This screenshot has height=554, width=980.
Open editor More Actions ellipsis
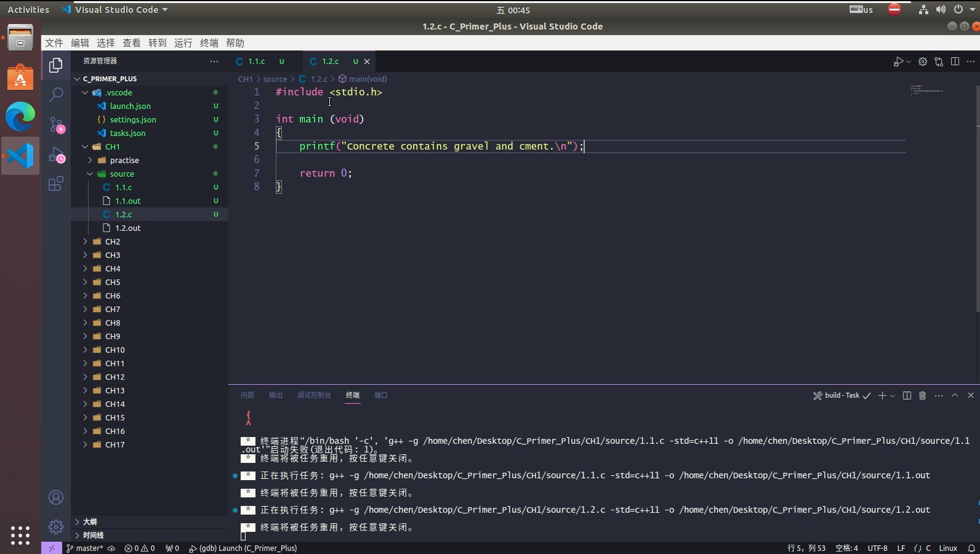click(x=971, y=62)
